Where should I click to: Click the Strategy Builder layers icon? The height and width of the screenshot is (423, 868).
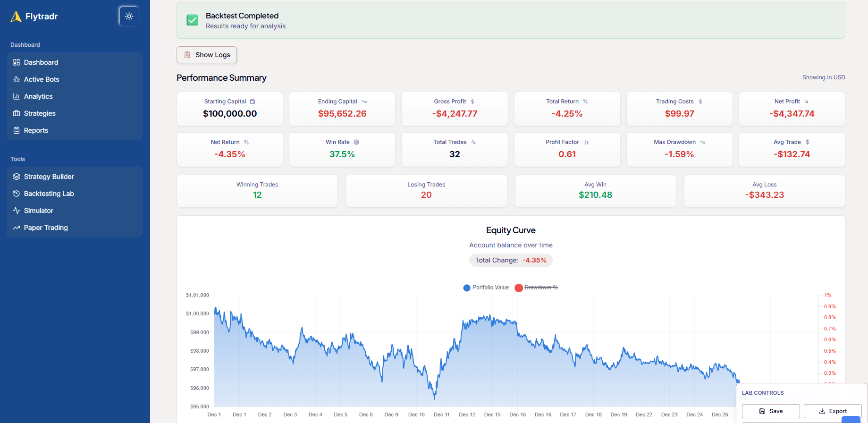[x=17, y=177]
